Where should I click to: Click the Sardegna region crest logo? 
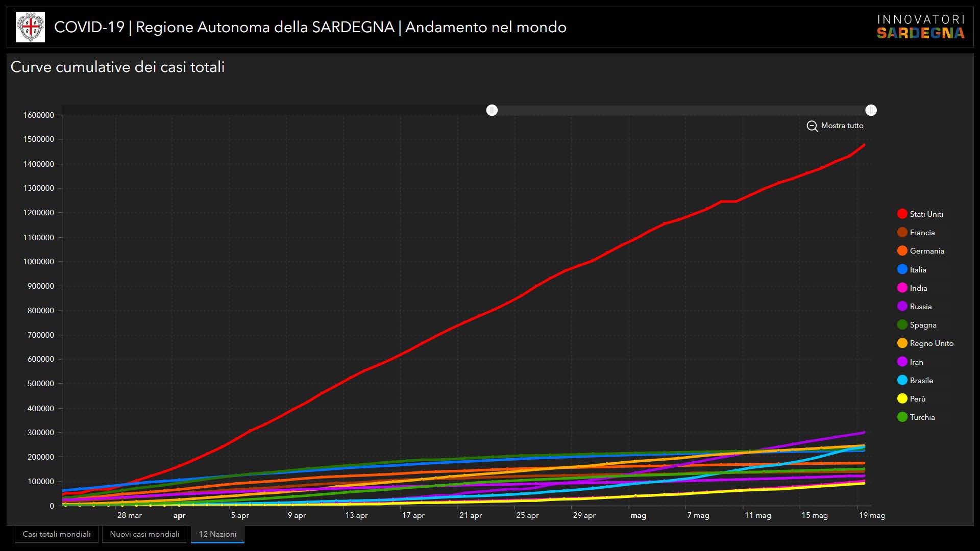pyautogui.click(x=30, y=27)
